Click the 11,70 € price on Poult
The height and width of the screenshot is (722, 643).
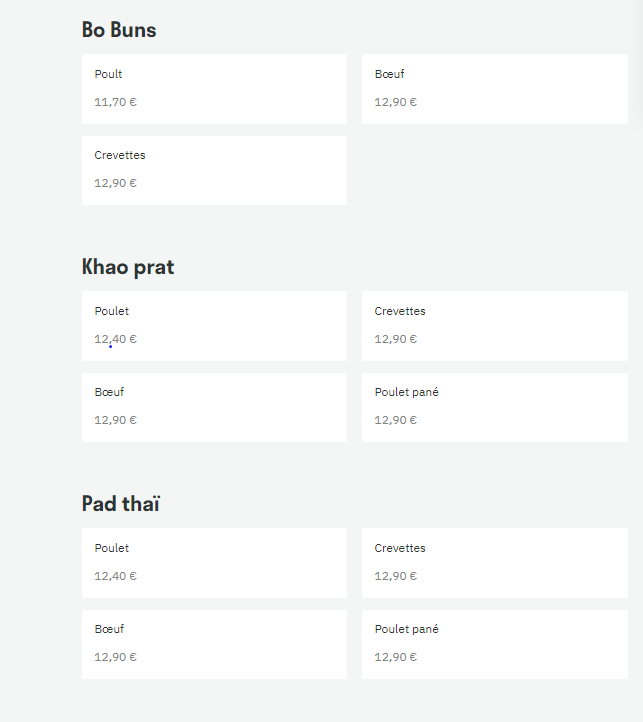[x=116, y=102]
